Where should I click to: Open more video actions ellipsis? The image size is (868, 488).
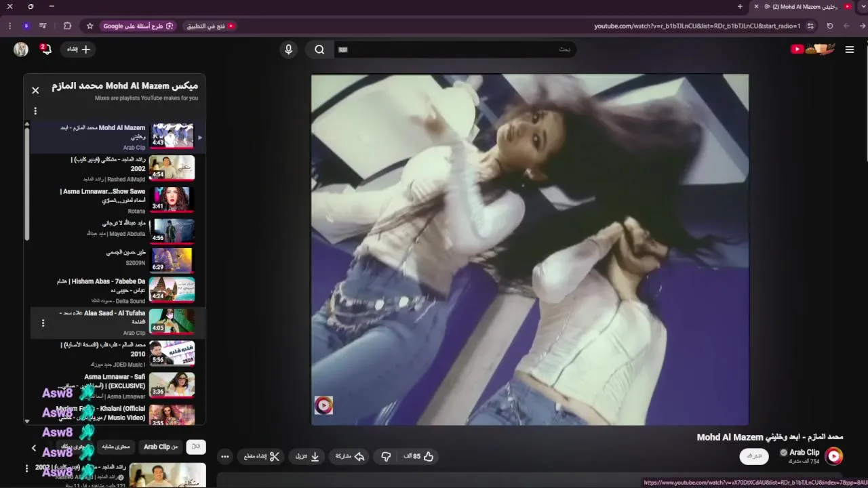[x=224, y=457]
